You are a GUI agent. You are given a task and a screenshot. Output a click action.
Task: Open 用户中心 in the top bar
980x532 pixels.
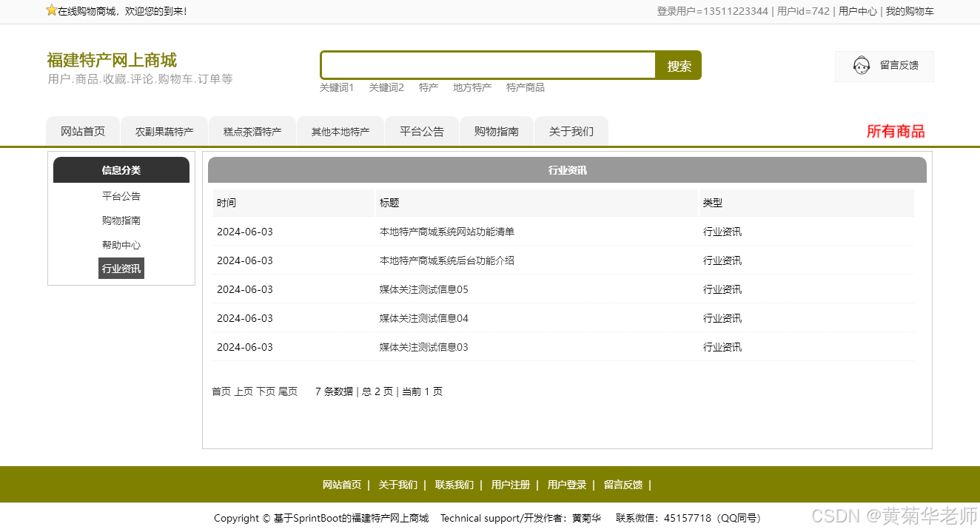point(858,11)
